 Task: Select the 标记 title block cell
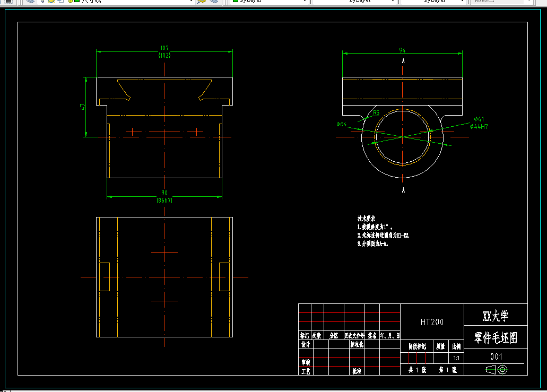tap(305, 335)
